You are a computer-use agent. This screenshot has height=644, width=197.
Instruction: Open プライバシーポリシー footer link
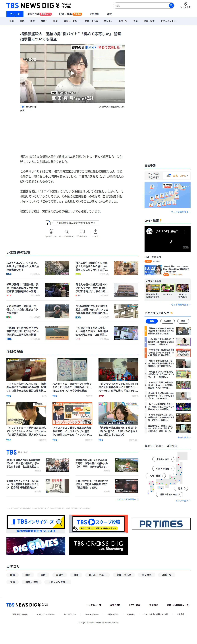[x=45, y=614]
